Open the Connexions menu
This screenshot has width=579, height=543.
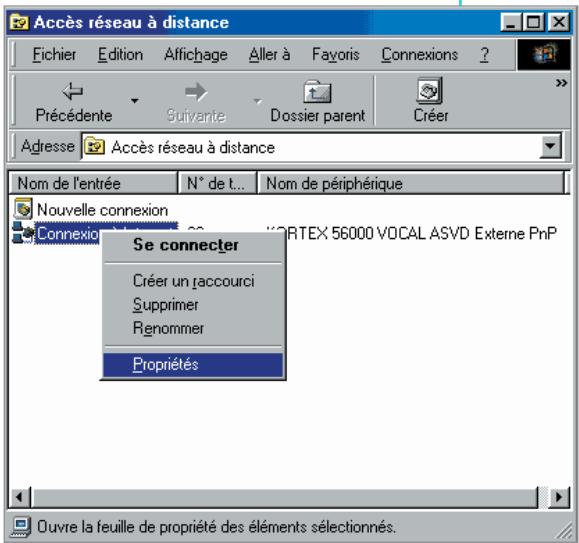pos(419,55)
